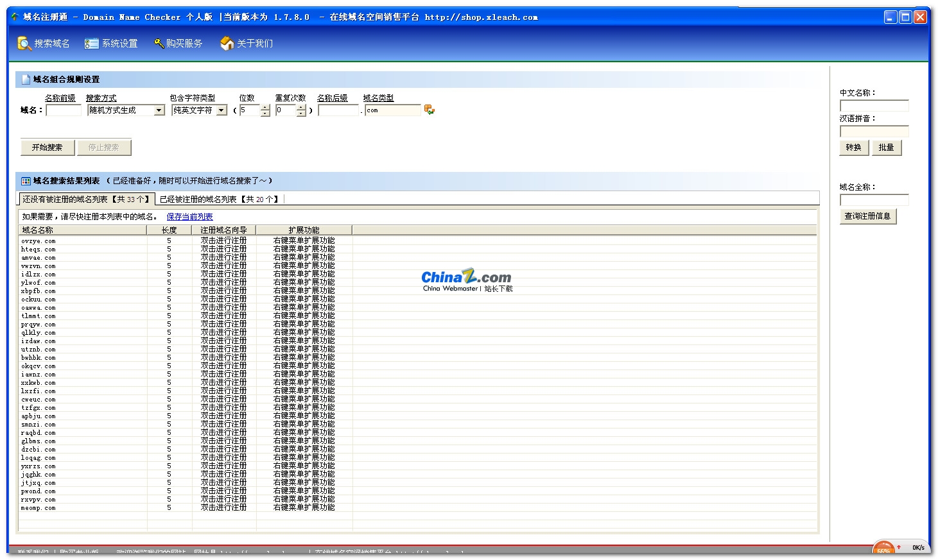The height and width of the screenshot is (560, 938).
Task: Click the table icon beside 域名搜索结果列表 heading
Action: tap(26, 181)
